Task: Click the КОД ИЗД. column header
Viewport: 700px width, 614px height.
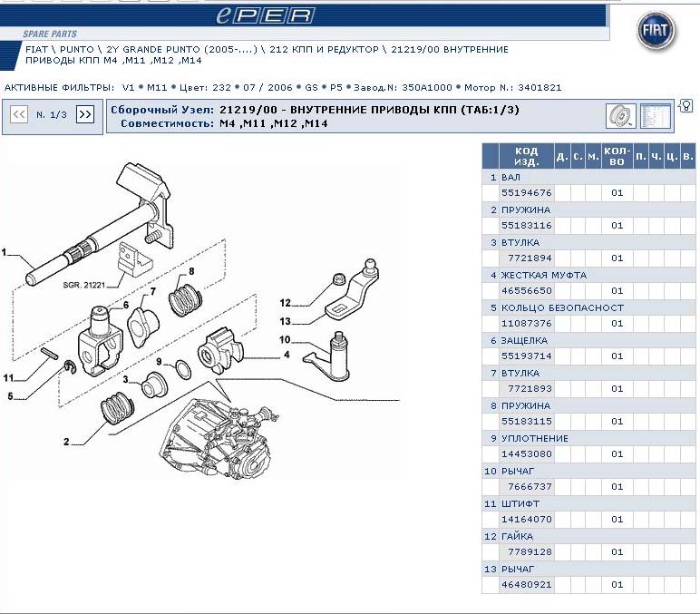Action: (x=526, y=157)
